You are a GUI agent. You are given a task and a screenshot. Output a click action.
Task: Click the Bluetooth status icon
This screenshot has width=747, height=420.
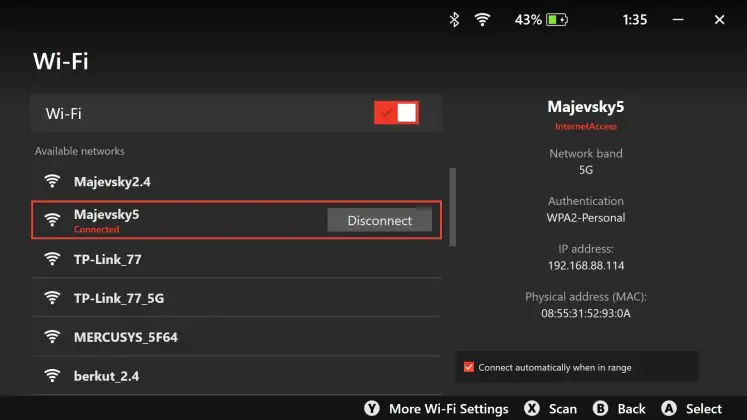coord(454,20)
